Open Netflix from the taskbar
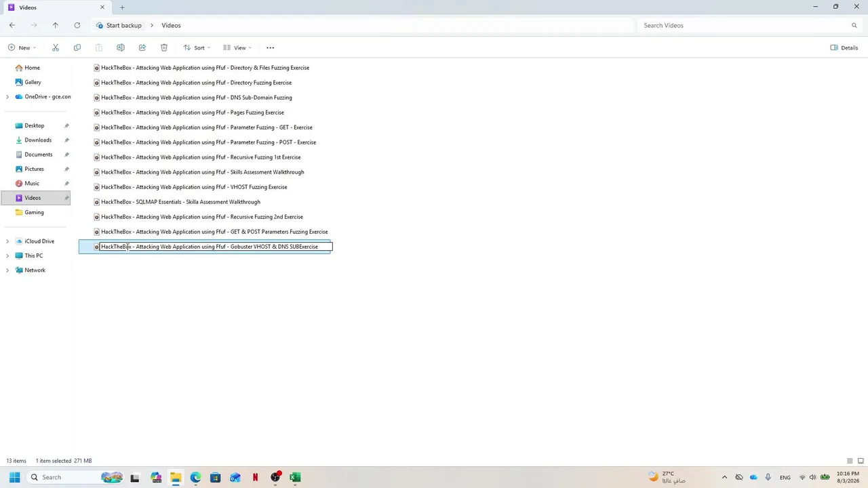The image size is (868, 488). (255, 477)
